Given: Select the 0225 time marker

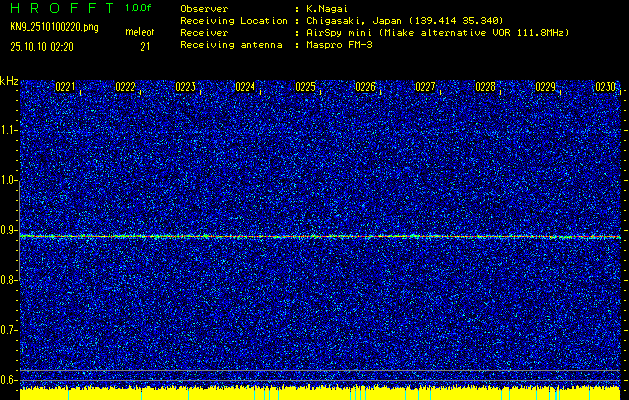Looking at the screenshot, I should point(305,88).
